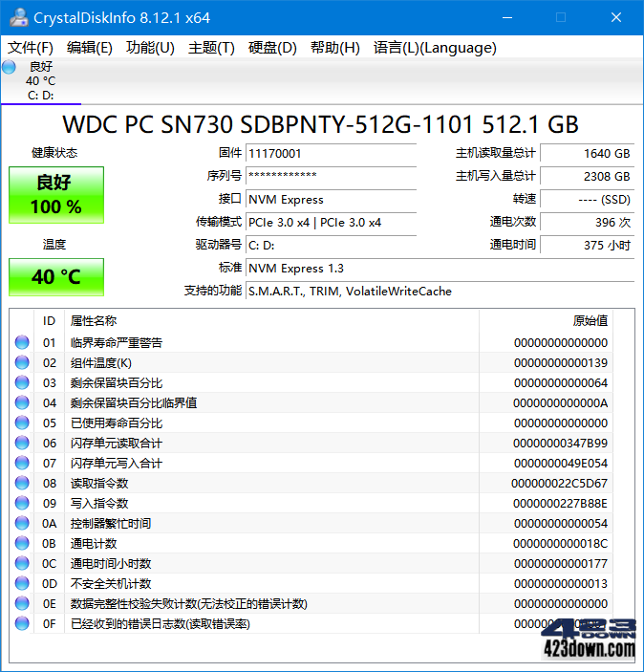Click the 属性名称 column header
Screen dimensions: 644x672
click(x=271, y=320)
